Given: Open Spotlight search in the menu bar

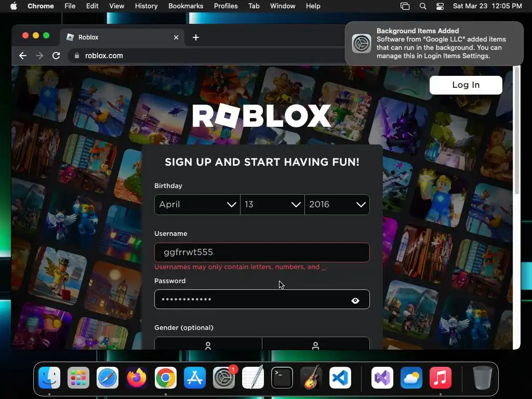Looking at the screenshot, I should coord(423,6).
